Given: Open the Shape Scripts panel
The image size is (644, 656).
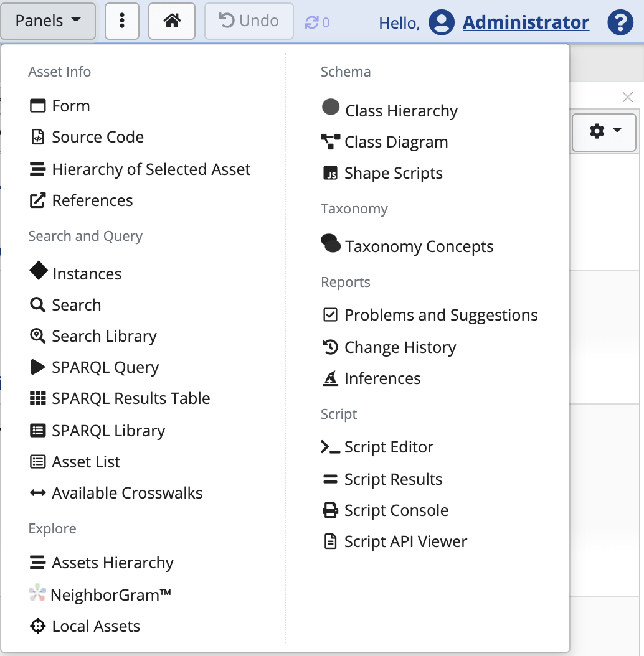Looking at the screenshot, I should tap(393, 173).
